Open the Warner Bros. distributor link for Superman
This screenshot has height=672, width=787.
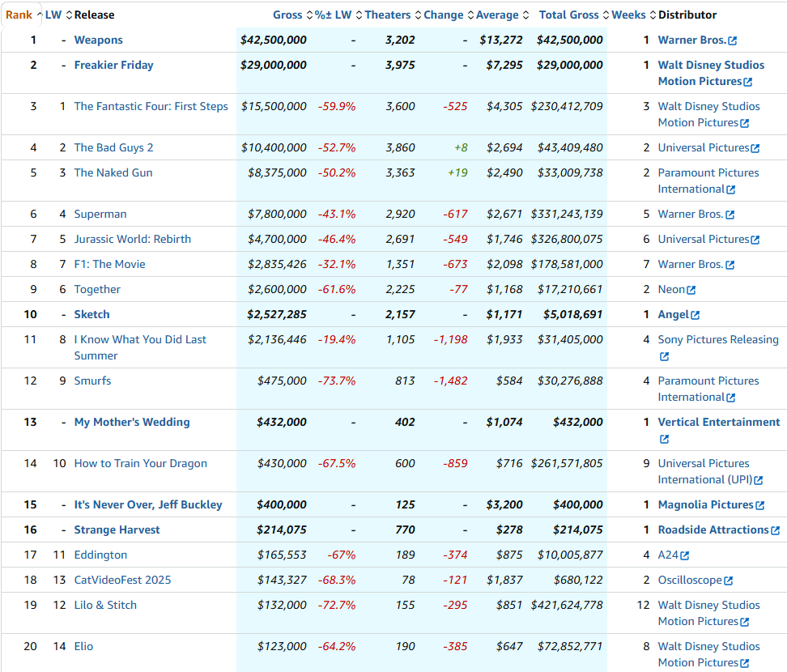[690, 214]
